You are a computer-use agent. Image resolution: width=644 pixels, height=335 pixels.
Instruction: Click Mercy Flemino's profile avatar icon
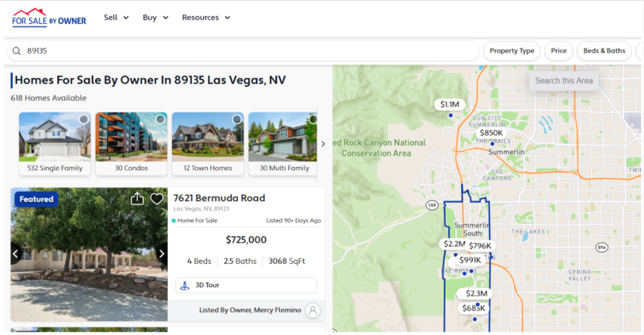(x=313, y=310)
